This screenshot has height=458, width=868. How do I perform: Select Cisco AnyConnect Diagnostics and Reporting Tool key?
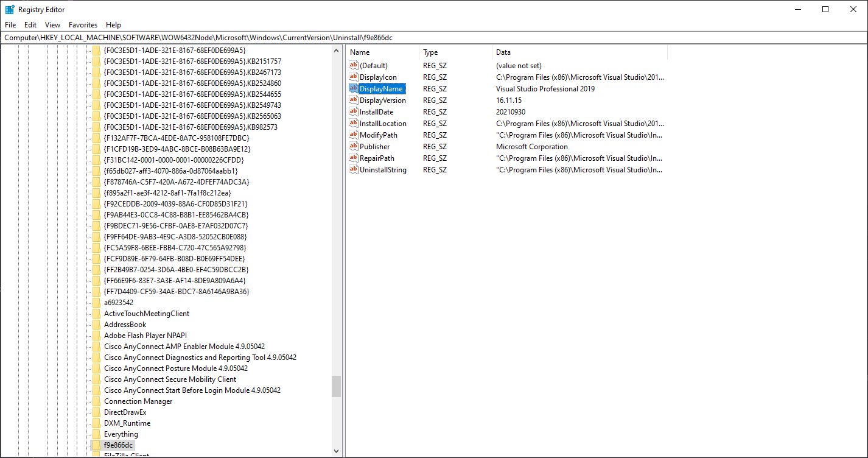(x=200, y=358)
